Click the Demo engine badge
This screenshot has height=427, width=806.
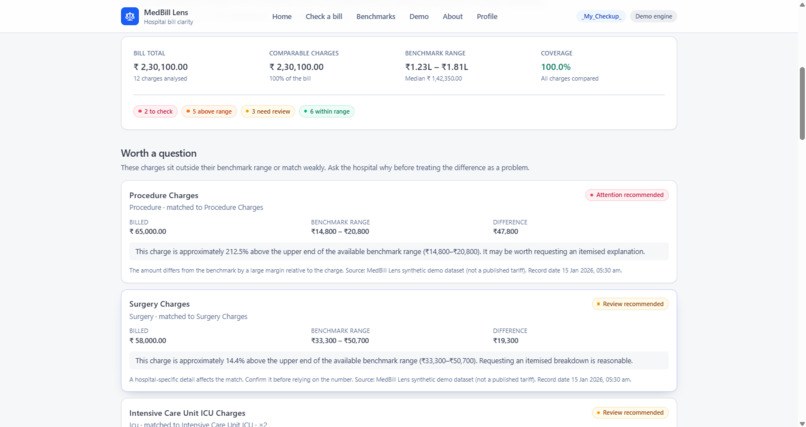click(x=653, y=16)
